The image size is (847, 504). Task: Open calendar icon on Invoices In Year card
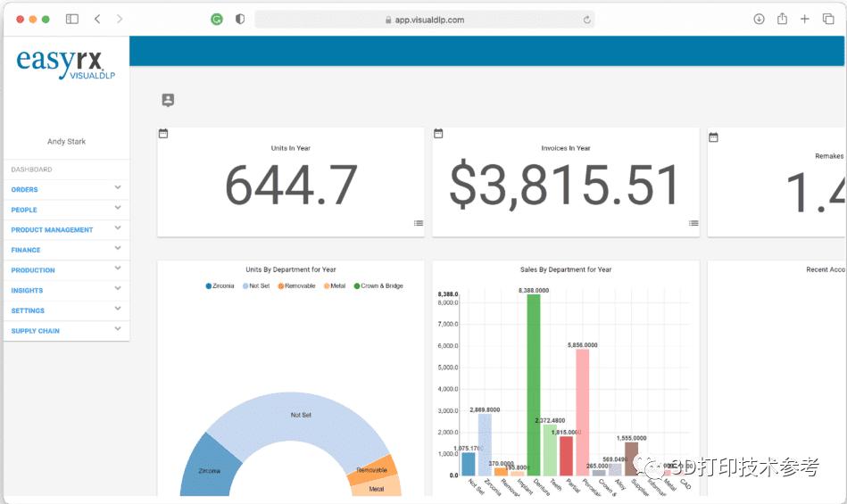438,134
